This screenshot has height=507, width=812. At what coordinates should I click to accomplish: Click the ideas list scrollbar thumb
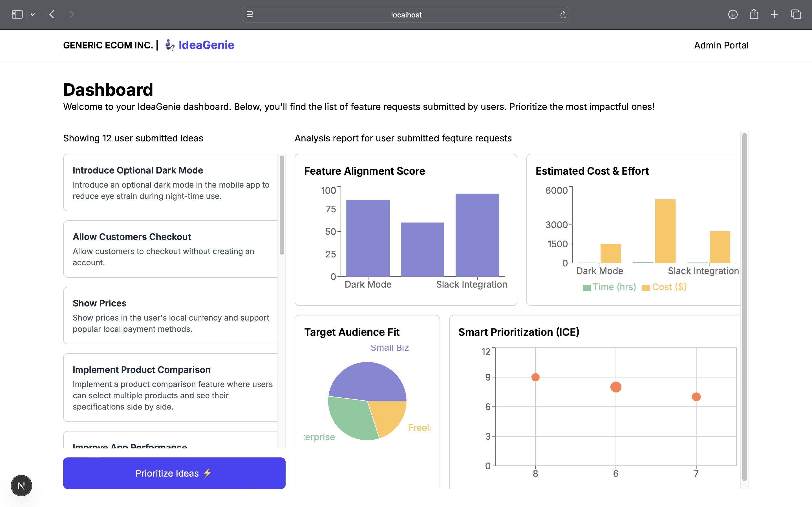282,204
